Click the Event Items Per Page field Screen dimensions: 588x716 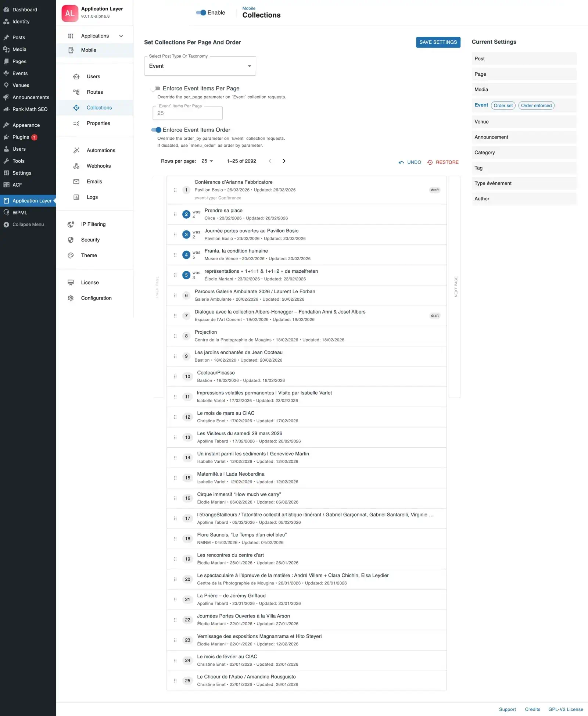tap(187, 113)
